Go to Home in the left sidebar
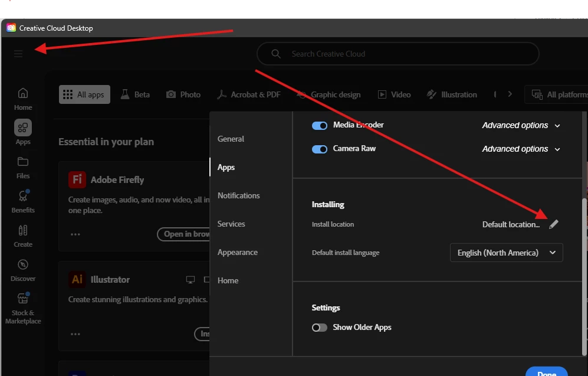Image resolution: width=588 pixels, height=376 pixels. [23, 99]
